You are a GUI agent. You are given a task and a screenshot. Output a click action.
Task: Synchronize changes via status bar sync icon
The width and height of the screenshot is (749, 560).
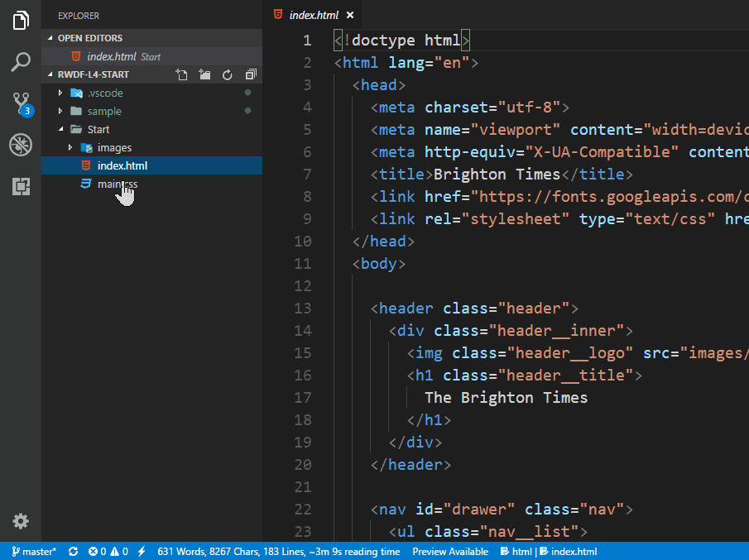(73, 552)
